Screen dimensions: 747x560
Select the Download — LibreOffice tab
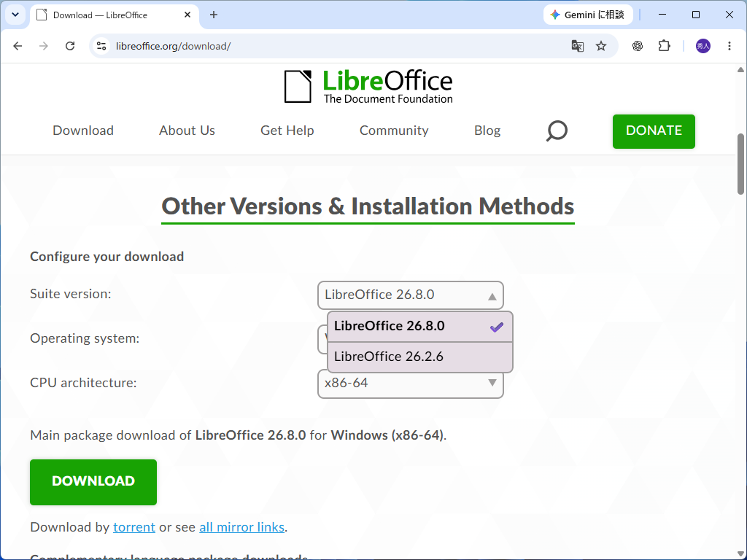point(115,15)
